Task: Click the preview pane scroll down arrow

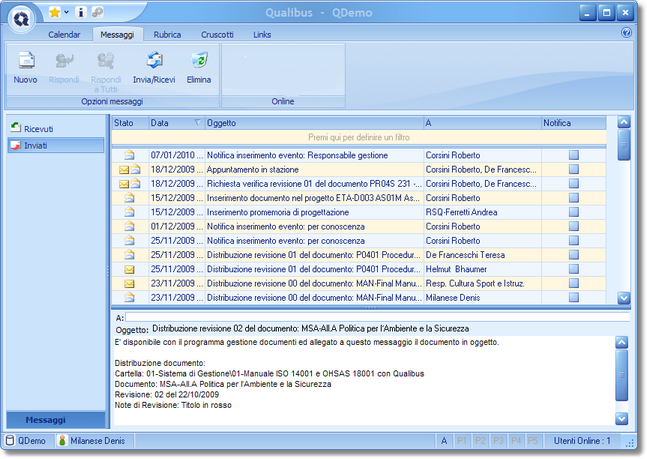Action: [621, 419]
